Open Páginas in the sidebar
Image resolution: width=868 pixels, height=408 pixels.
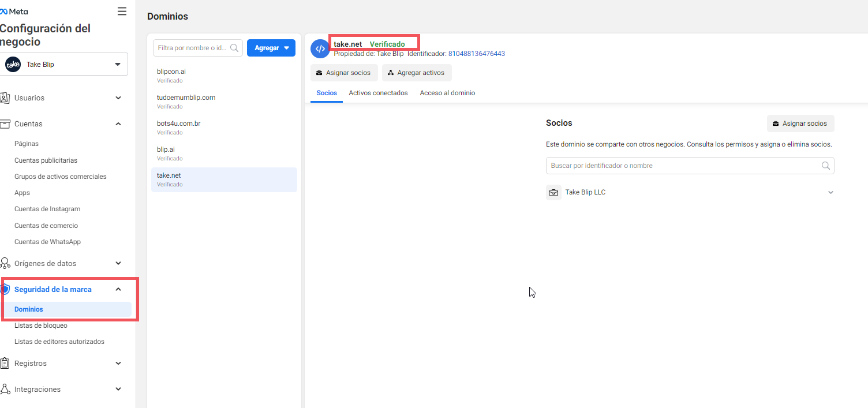pos(27,144)
